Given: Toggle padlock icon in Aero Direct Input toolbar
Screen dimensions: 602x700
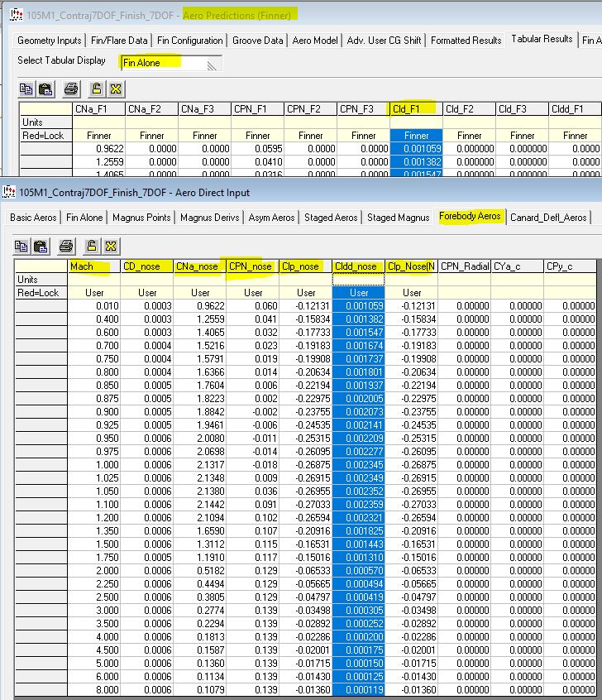Looking at the screenshot, I should click(90, 246).
